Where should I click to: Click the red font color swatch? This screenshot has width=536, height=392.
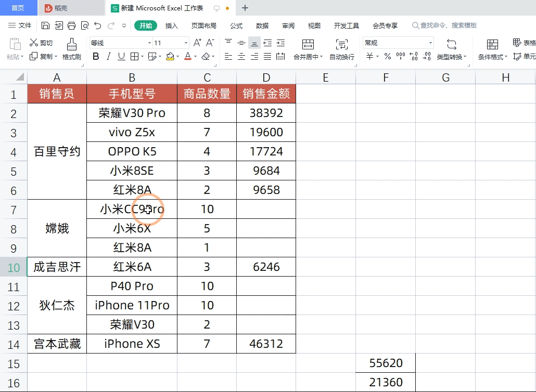click(187, 58)
